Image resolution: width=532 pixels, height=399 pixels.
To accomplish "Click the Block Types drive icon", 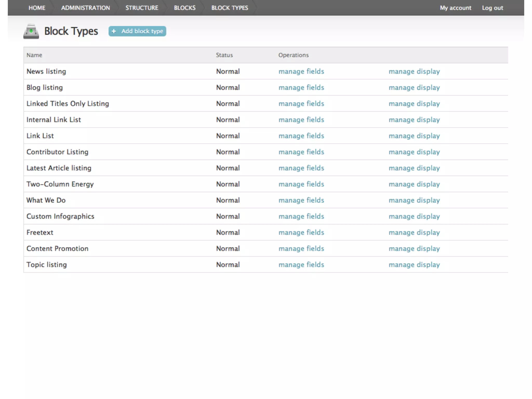I will (31, 32).
